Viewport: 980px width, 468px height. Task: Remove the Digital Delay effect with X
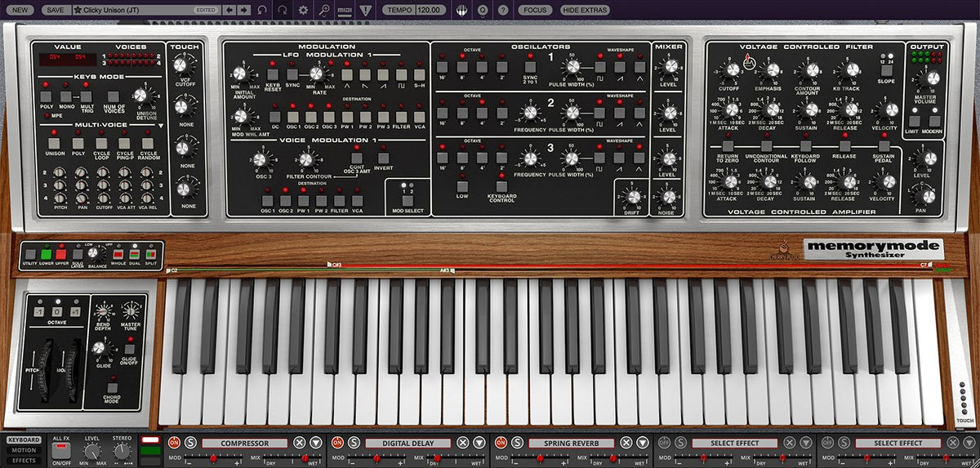tap(463, 443)
